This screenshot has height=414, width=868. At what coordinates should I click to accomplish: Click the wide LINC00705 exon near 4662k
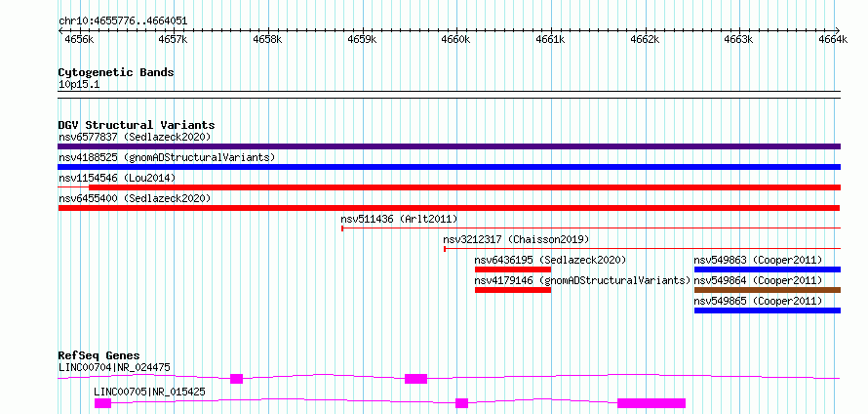pyautogui.click(x=651, y=403)
